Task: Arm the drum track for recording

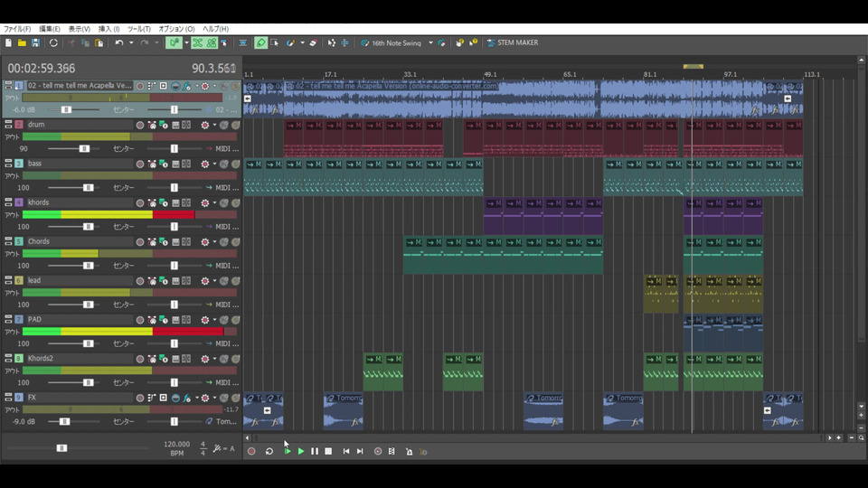Action: pyautogui.click(x=140, y=125)
